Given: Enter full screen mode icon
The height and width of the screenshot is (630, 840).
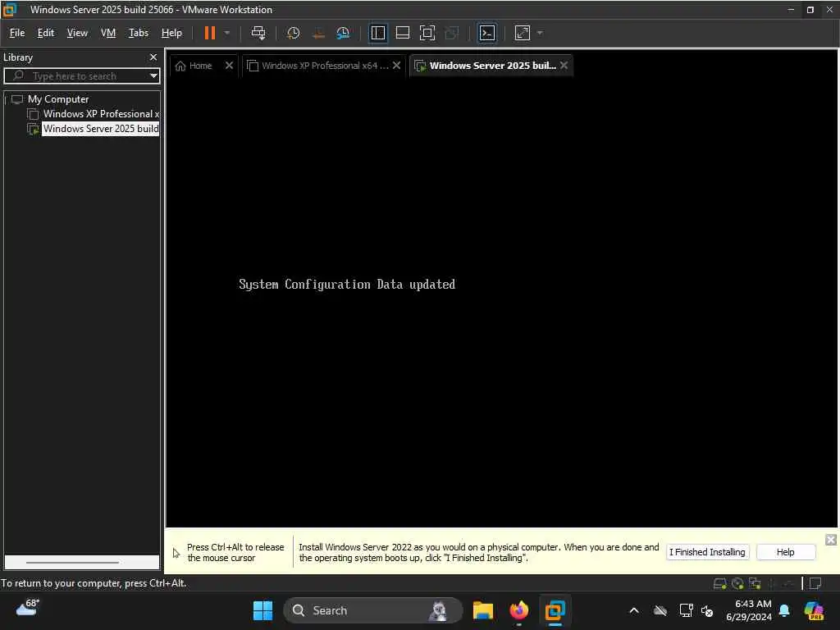Looking at the screenshot, I should (427, 33).
